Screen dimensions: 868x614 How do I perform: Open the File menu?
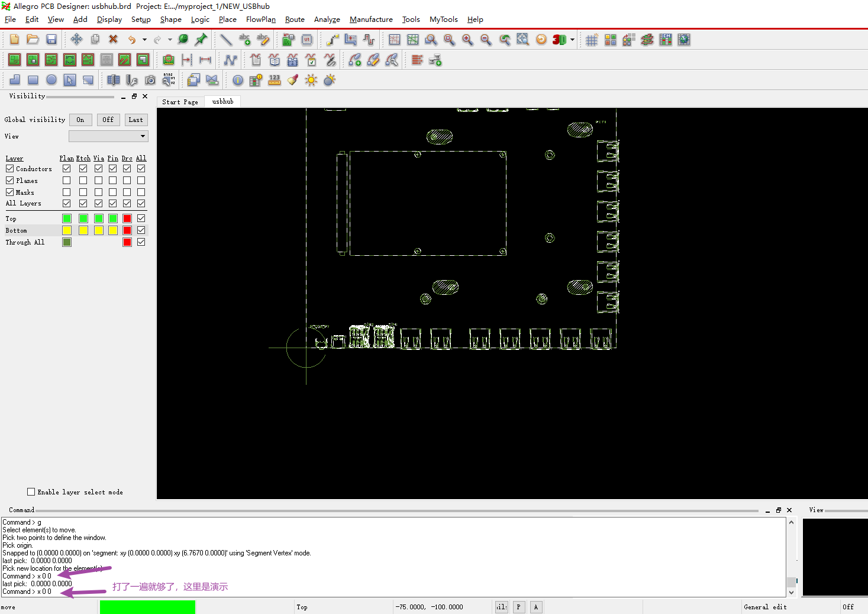pos(10,20)
